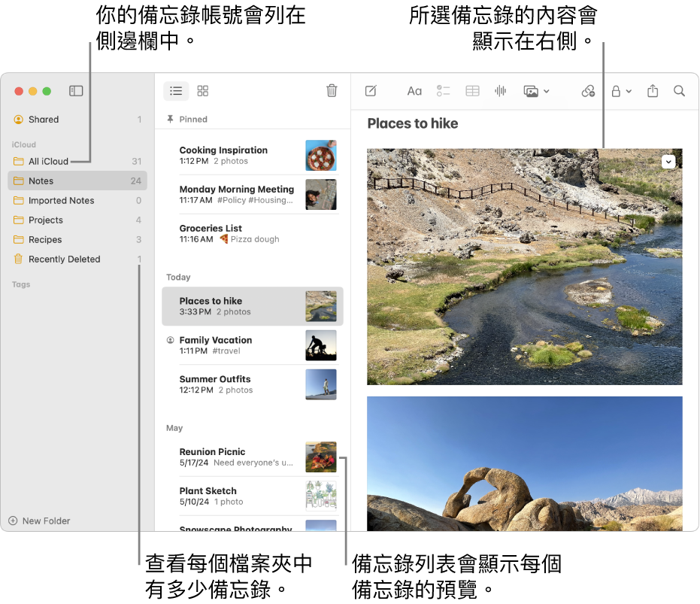The width and height of the screenshot is (700, 604).
Task: Select the Places to hike note
Action: click(x=252, y=306)
